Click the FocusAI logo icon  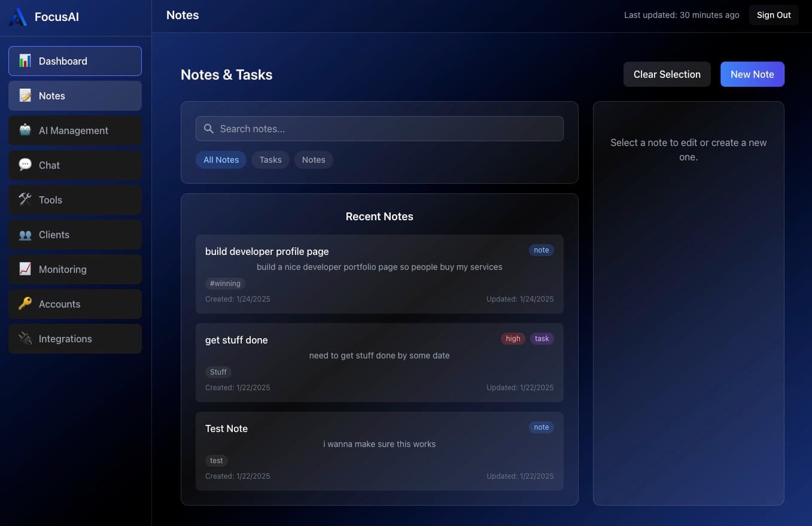18,17
